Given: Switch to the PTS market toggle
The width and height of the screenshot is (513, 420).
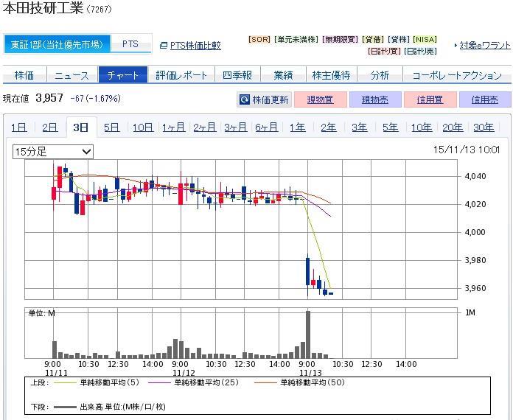Looking at the screenshot, I should click(130, 43).
